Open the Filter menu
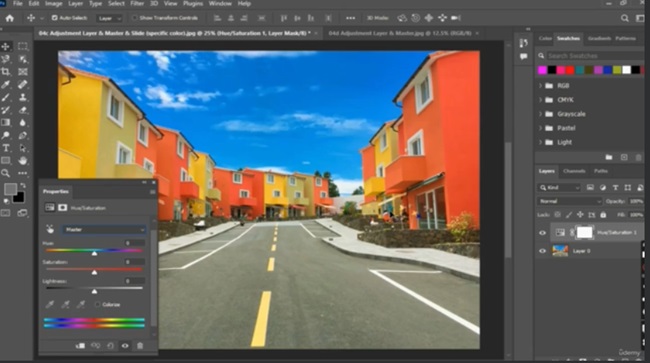The image size is (650, 363). coord(137,4)
